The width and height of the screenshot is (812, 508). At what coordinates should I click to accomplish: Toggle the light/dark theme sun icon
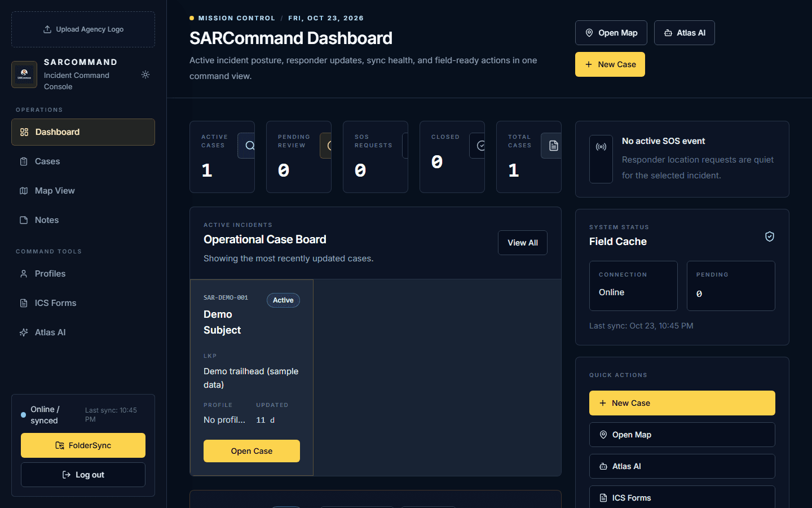[x=145, y=75]
